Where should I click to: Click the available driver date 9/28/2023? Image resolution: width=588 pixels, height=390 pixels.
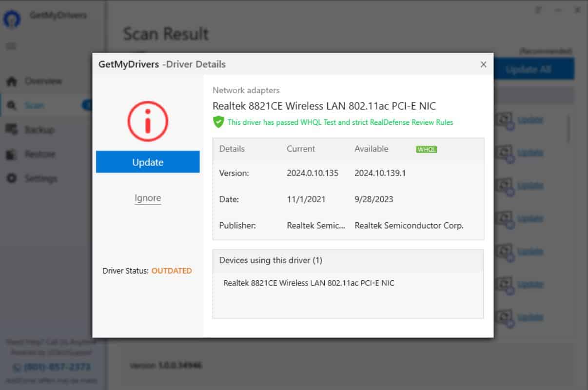pos(374,199)
